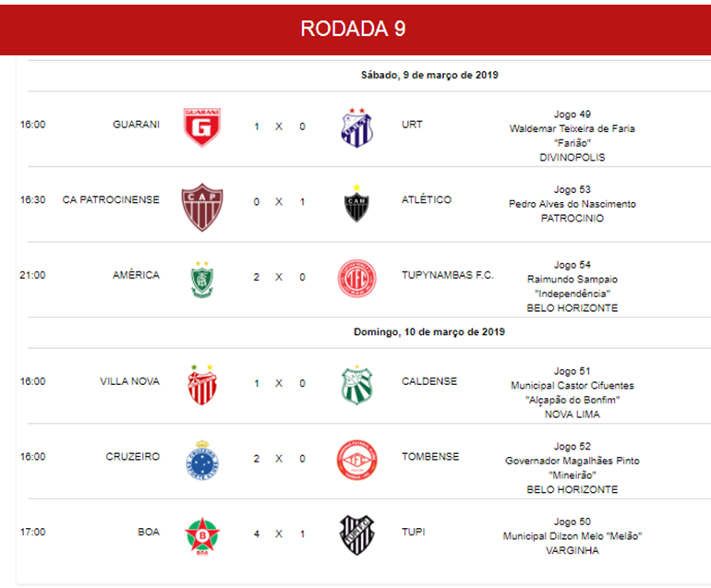Screen dimensions: 711x588
Task: Click the Tombense red circular crest
Action: [356, 460]
